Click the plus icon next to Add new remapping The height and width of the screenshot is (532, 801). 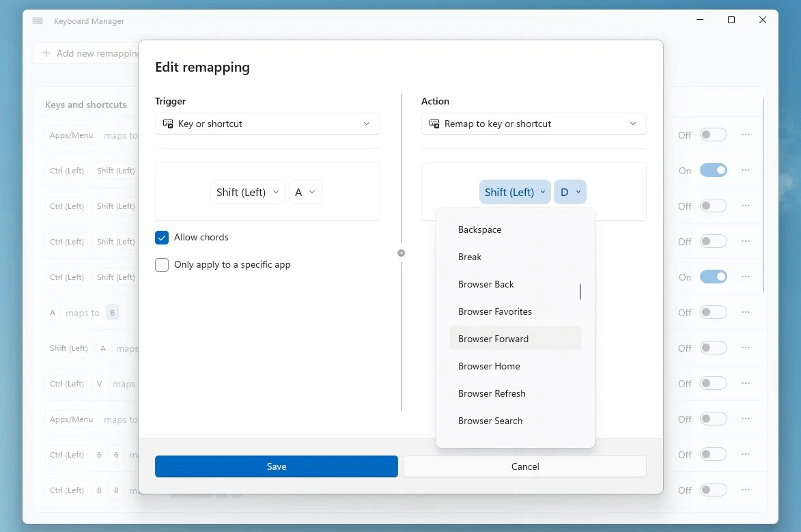coord(46,53)
